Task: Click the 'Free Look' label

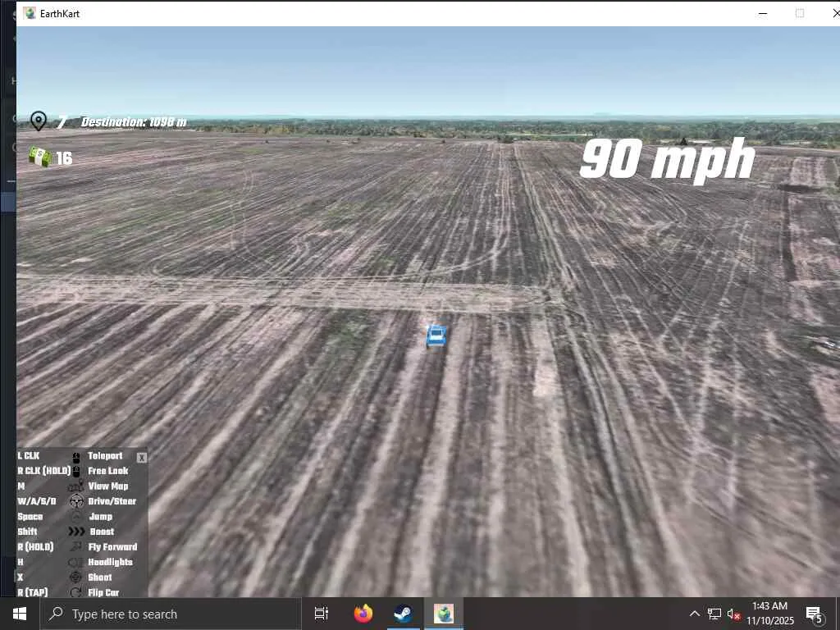Action: 108,471
